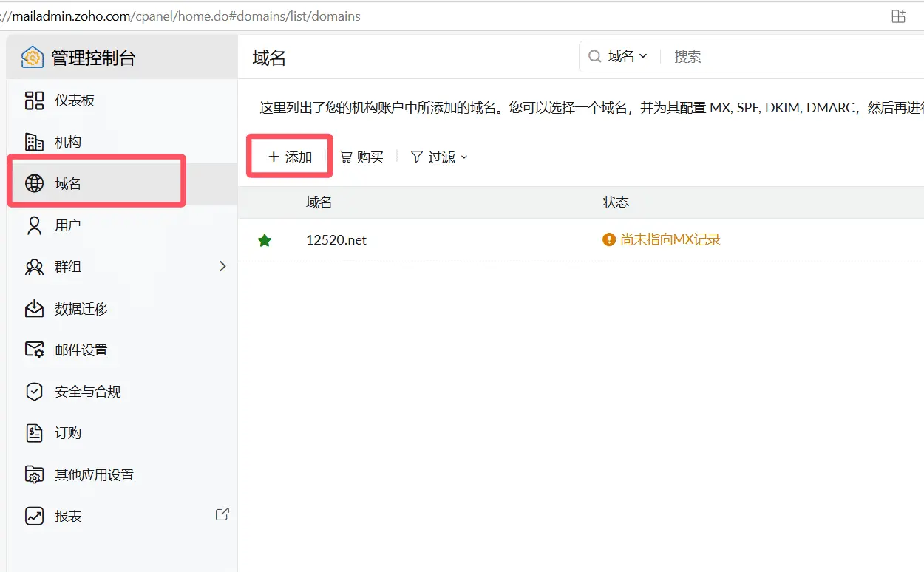Go to 报表 in sidebar menu
924x572 pixels.
[x=68, y=517]
